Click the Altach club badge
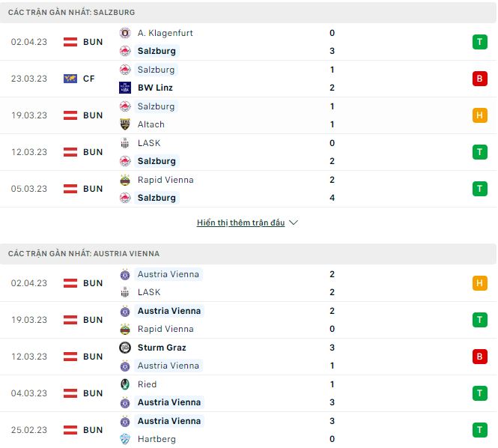This screenshot has width=498, height=448. coord(125,124)
